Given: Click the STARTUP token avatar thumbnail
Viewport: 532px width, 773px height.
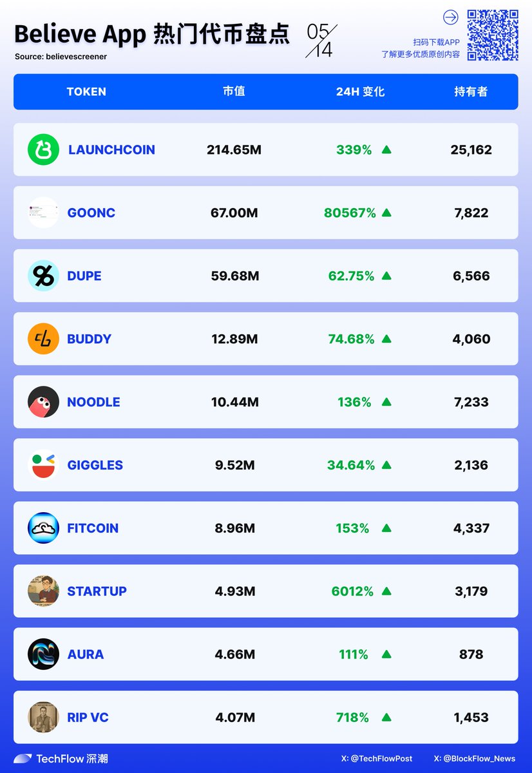Looking at the screenshot, I should tap(43, 591).
